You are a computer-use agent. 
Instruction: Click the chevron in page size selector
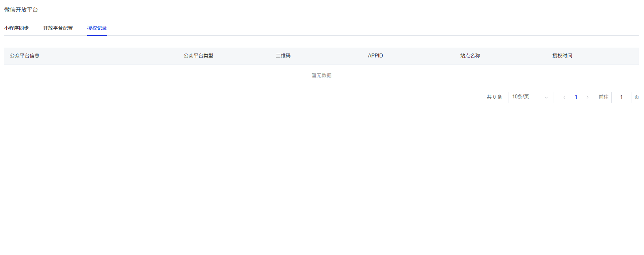[546, 97]
